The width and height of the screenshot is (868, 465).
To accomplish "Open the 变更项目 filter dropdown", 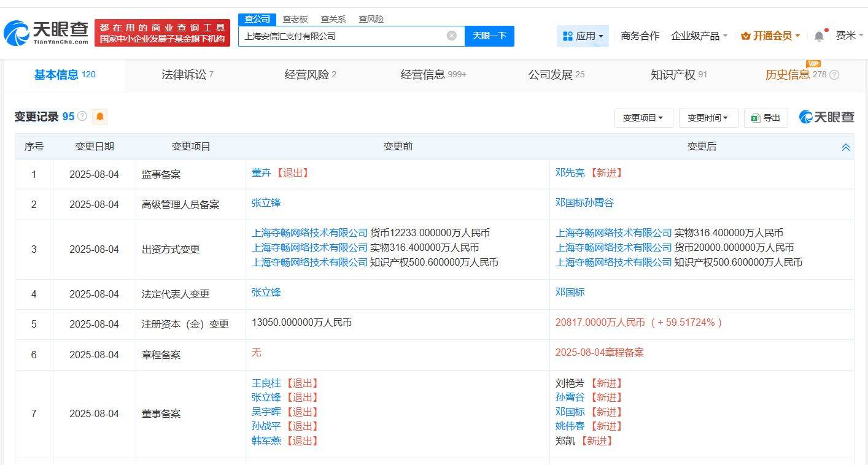I will tap(643, 118).
